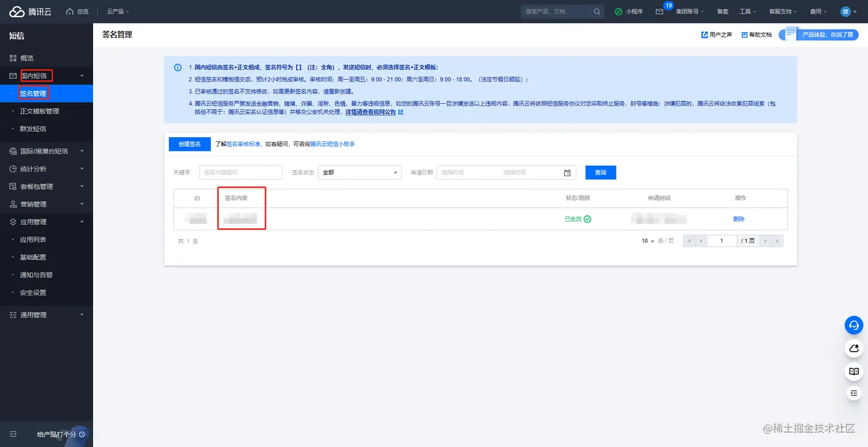Click the 用户之声 feedback icon
Screen dimensions: 868x447
[x=705, y=35]
